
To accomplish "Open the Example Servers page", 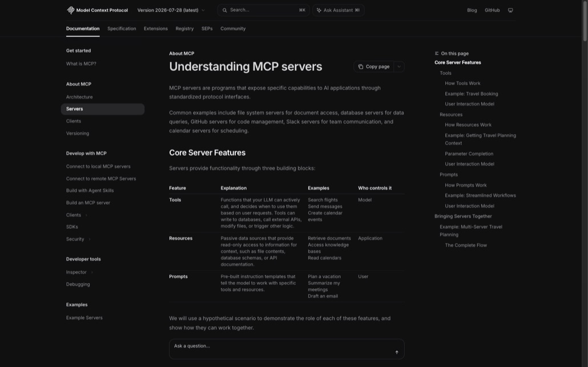I will [84, 317].
